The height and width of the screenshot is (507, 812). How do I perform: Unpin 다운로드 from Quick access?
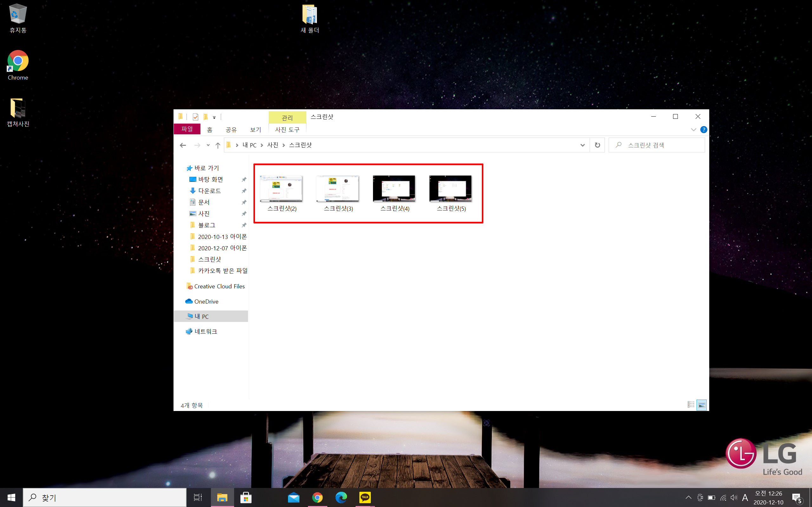pyautogui.click(x=244, y=191)
